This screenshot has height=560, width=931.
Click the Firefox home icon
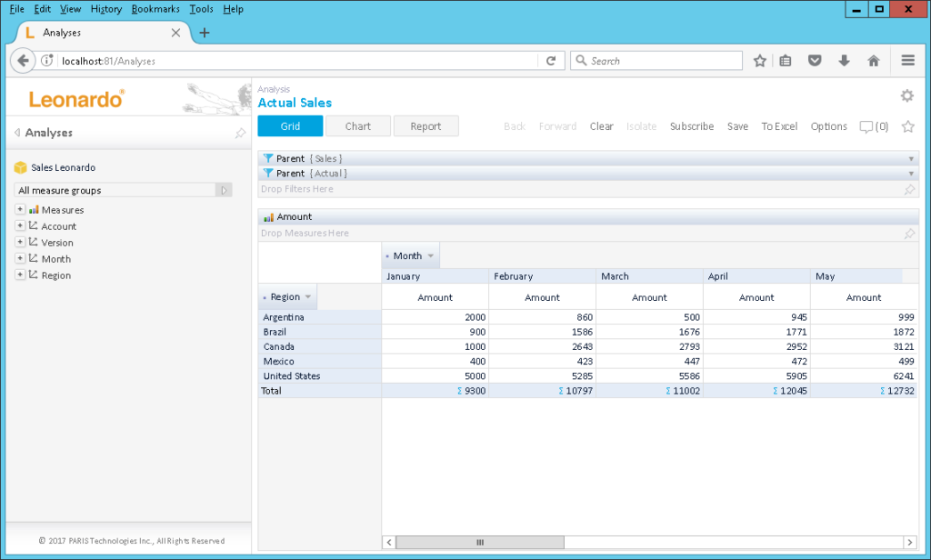point(874,61)
